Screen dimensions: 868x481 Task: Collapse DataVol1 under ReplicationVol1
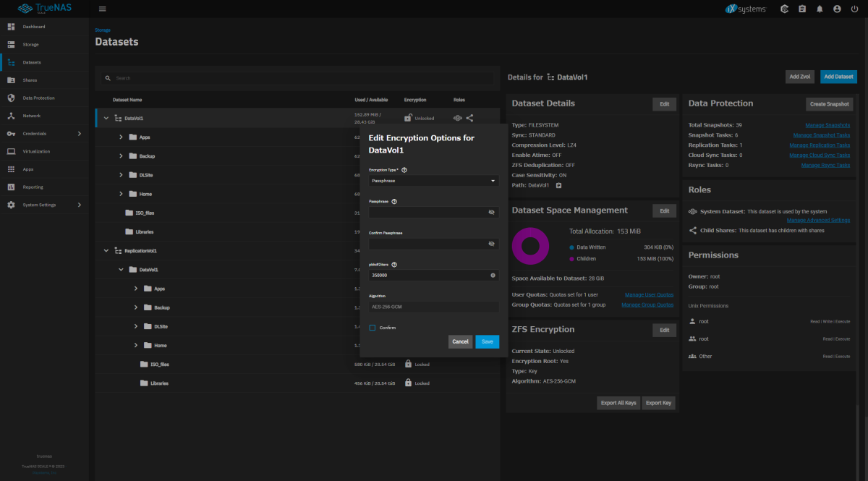tap(122, 270)
